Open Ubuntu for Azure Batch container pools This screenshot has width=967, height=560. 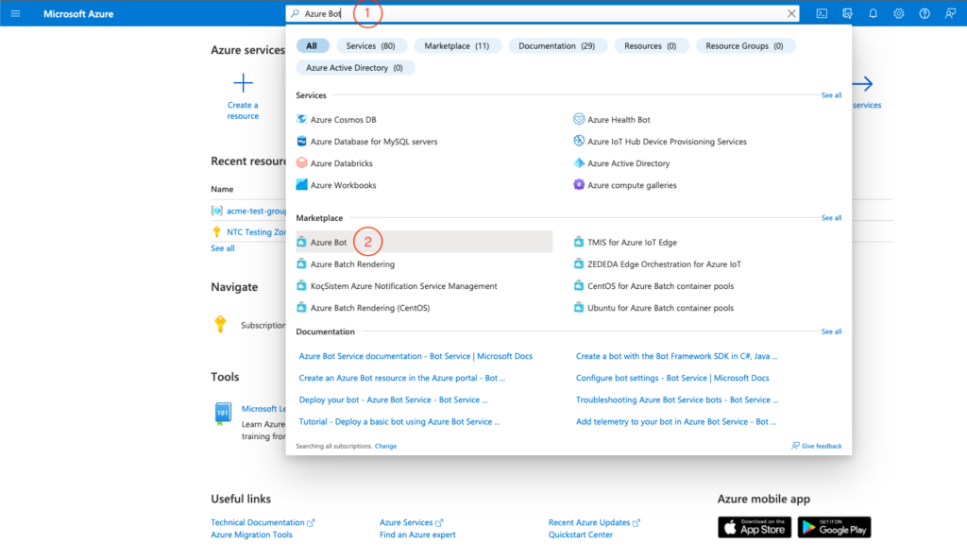(x=660, y=308)
